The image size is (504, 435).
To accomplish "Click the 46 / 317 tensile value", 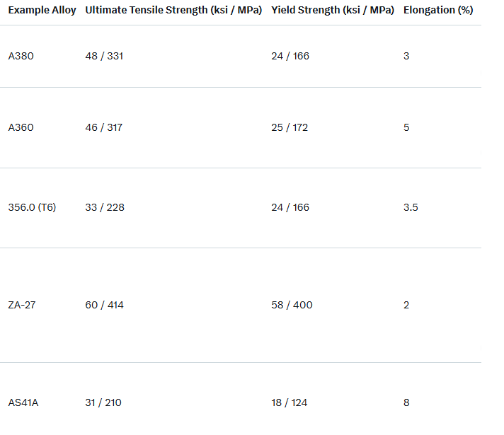I will [x=103, y=127].
